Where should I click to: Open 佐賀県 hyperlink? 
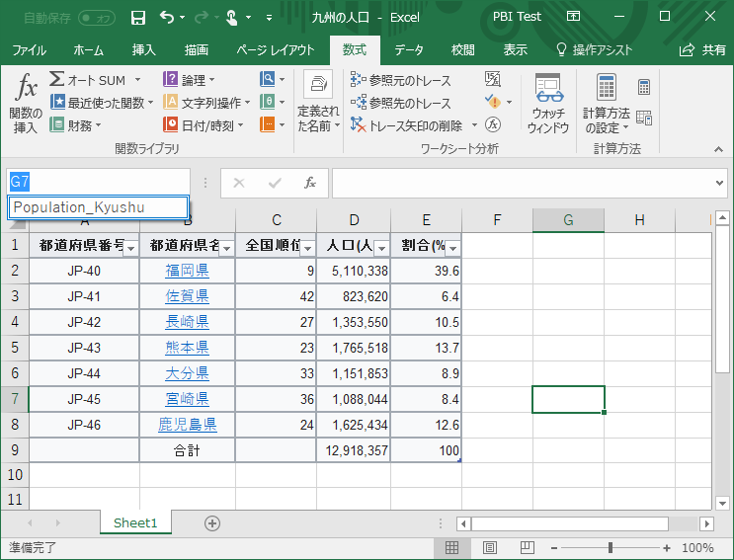click(188, 296)
